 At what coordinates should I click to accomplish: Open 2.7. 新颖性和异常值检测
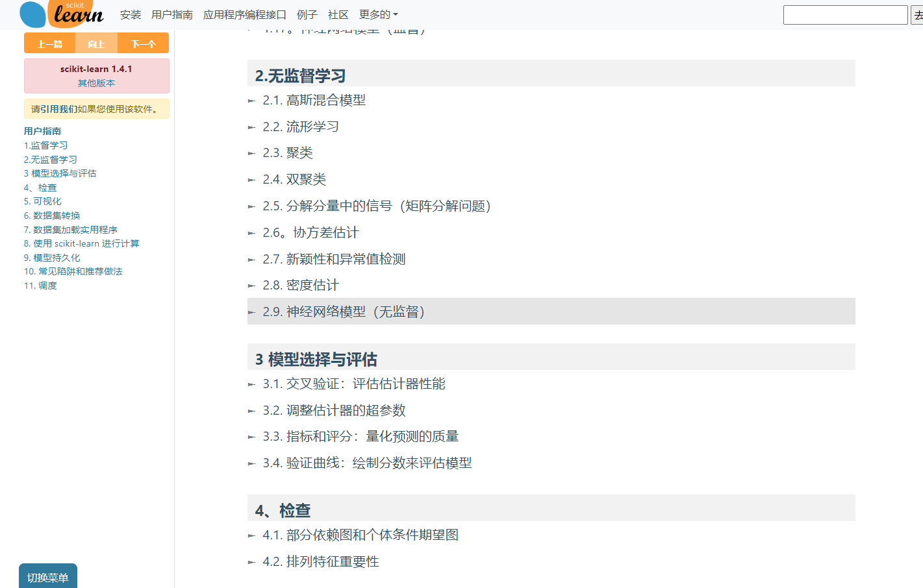coord(334,259)
